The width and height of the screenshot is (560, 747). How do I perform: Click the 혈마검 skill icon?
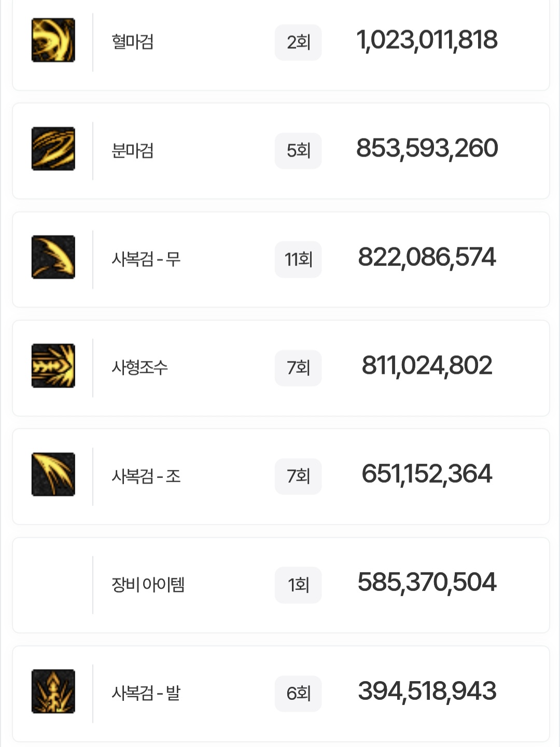click(53, 40)
